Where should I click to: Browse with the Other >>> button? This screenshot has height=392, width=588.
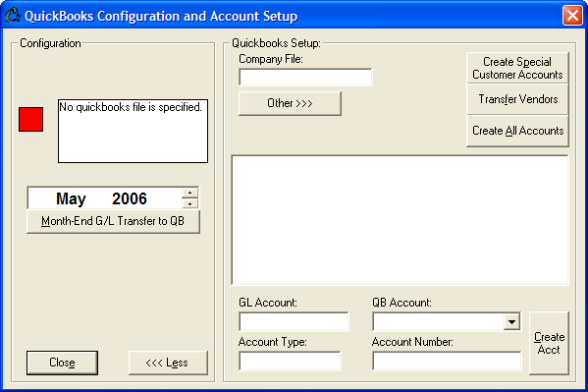pyautogui.click(x=290, y=103)
